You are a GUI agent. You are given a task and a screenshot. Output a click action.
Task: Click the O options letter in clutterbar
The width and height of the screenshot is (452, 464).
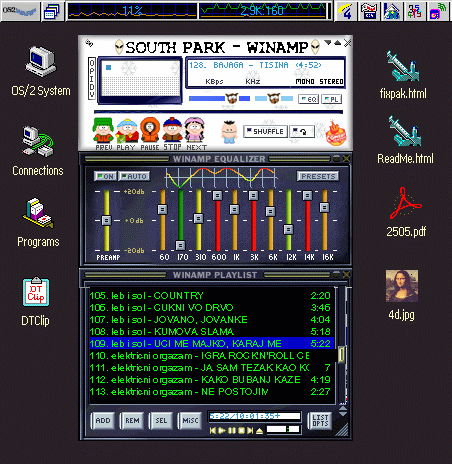(x=92, y=63)
